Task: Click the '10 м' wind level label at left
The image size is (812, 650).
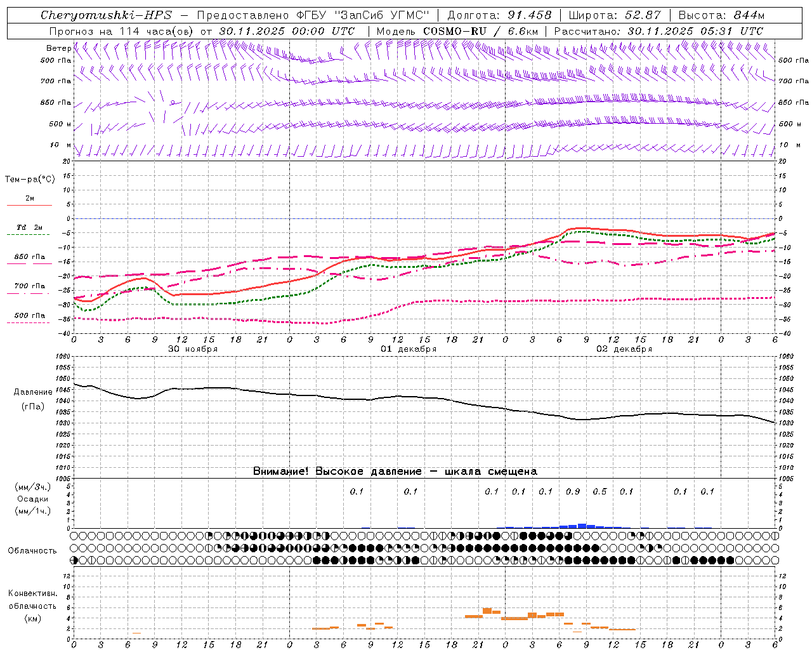Action: pos(61,145)
